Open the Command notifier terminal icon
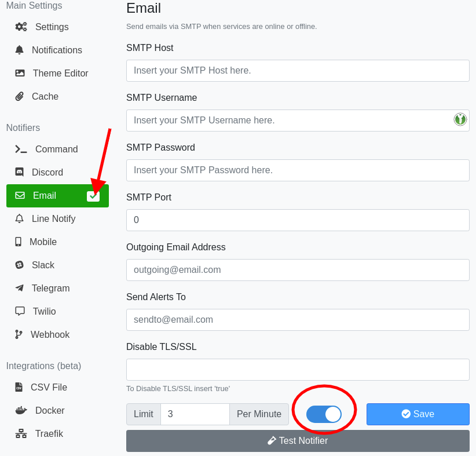 (20, 149)
